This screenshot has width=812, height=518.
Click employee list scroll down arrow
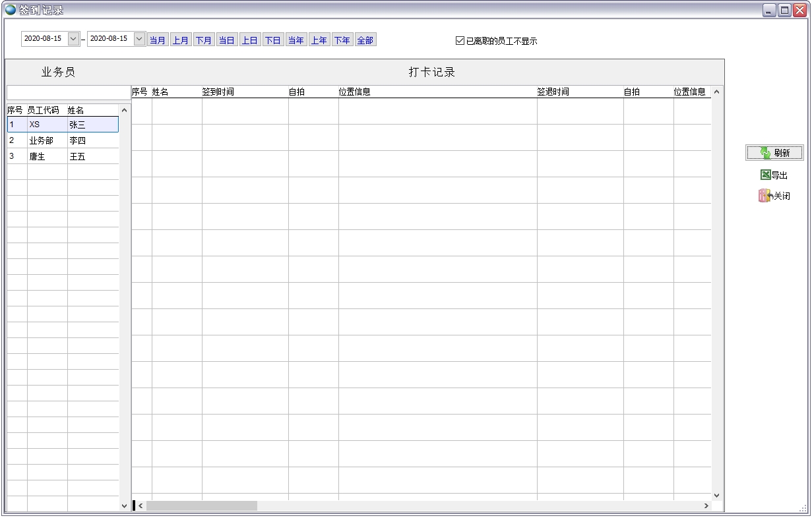(x=125, y=505)
